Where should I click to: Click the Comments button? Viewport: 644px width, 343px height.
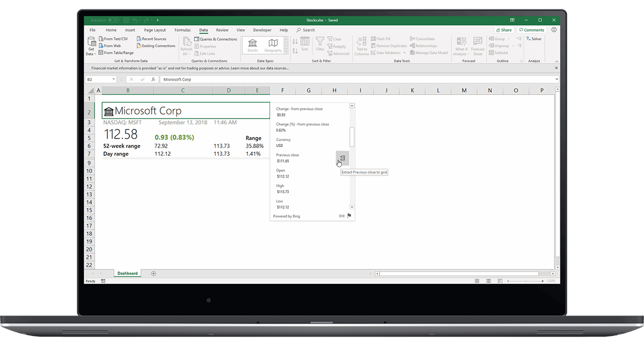click(531, 30)
